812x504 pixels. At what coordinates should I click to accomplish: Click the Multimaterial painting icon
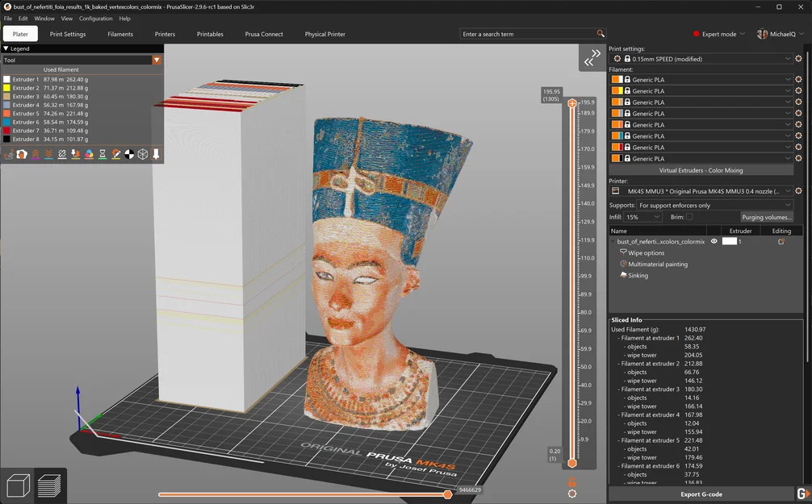tap(623, 264)
